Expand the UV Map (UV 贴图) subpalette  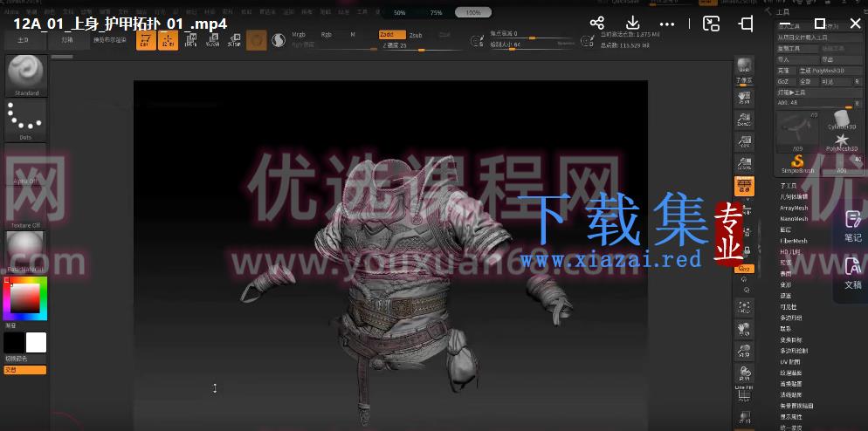790,362
